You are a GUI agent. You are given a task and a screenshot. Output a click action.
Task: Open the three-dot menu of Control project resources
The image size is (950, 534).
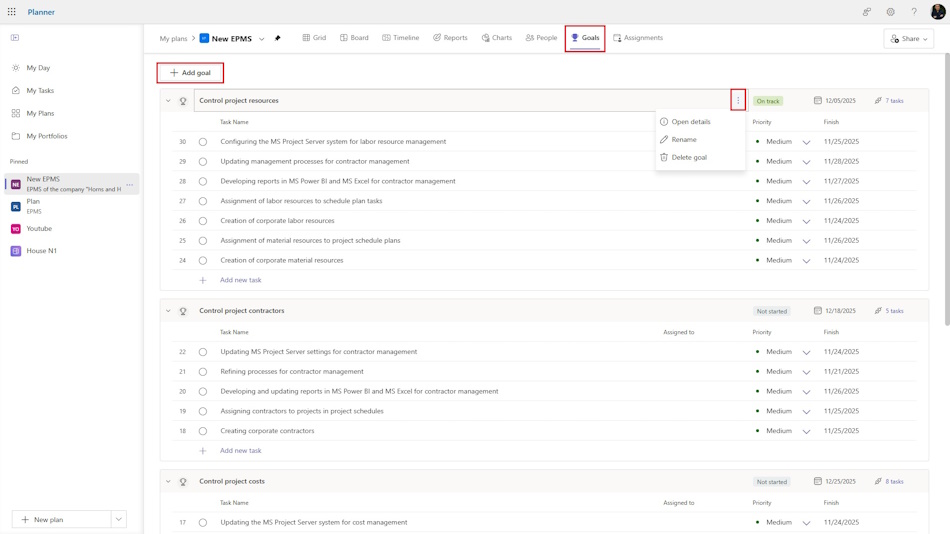click(x=738, y=101)
